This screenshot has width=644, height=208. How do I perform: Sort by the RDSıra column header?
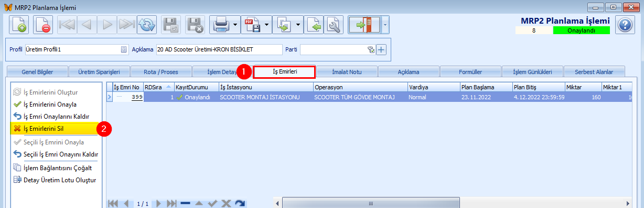158,87
